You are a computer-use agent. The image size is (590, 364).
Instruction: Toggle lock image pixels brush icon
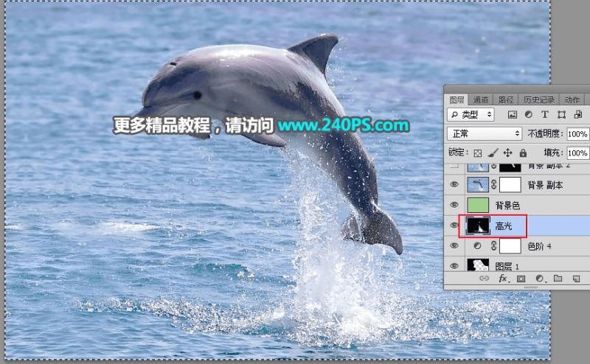click(x=493, y=153)
